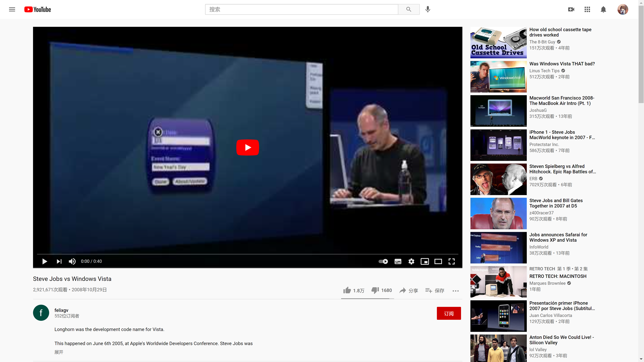Viewport: 644px width, 362px height.
Task: Open notifications bell
Action: 603,10
